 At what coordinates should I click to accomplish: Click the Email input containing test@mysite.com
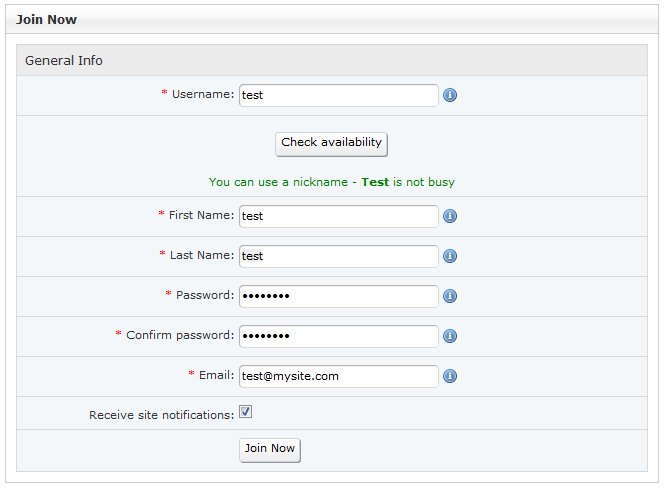coord(338,376)
